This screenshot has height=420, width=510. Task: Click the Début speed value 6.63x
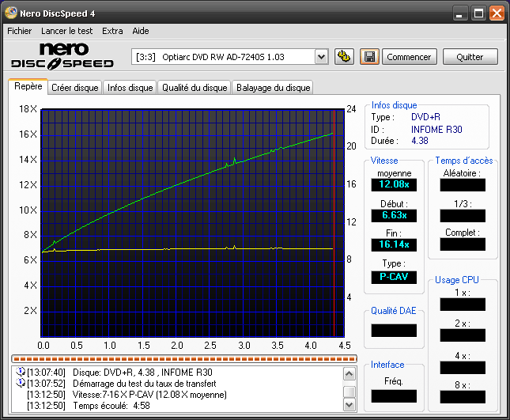coord(394,215)
